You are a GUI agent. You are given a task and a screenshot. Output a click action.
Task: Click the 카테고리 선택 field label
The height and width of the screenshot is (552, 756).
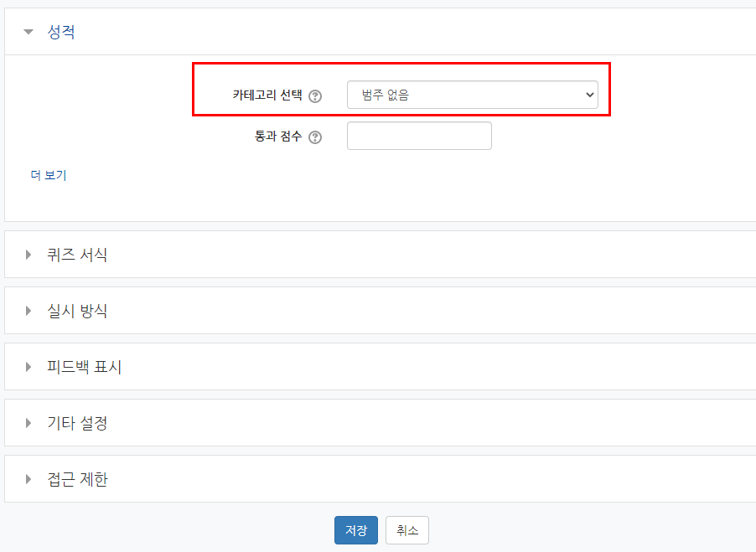(x=267, y=95)
